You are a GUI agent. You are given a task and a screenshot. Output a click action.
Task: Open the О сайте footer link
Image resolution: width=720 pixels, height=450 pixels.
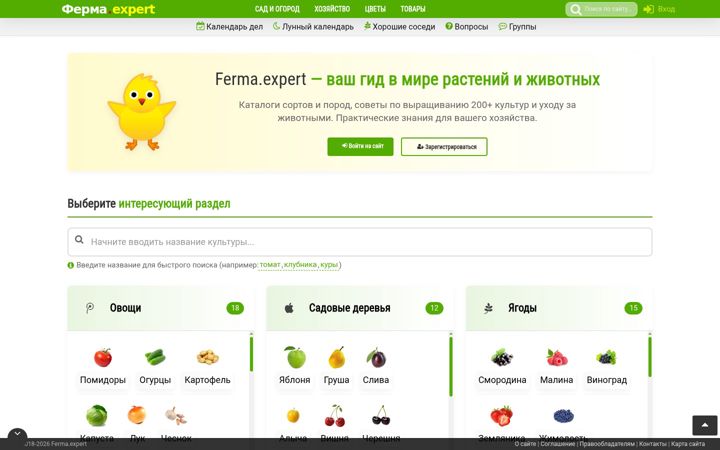click(x=525, y=444)
